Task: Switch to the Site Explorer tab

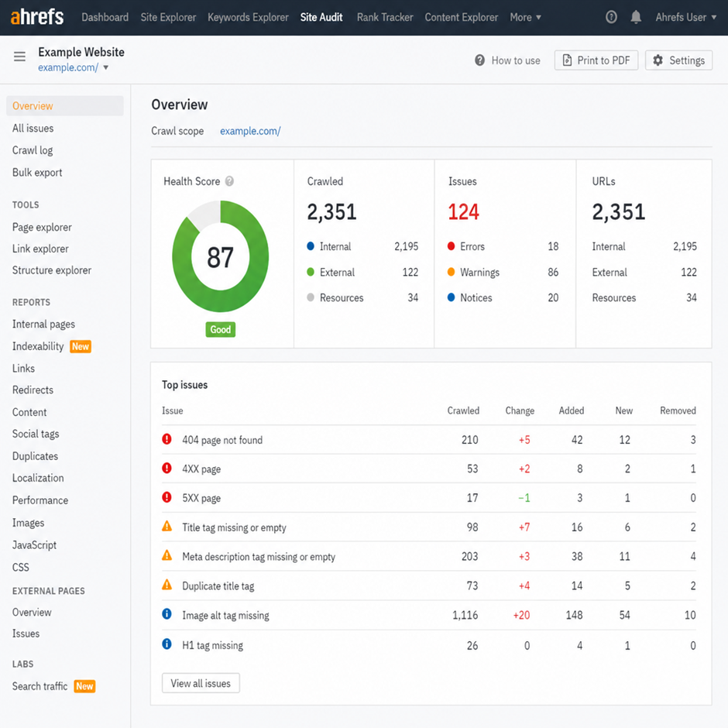Action: click(x=168, y=17)
